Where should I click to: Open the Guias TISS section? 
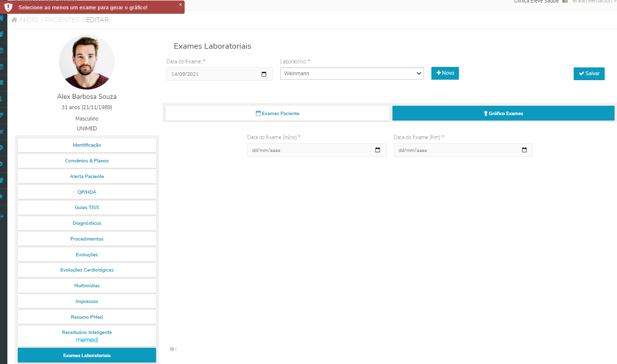[x=87, y=208]
